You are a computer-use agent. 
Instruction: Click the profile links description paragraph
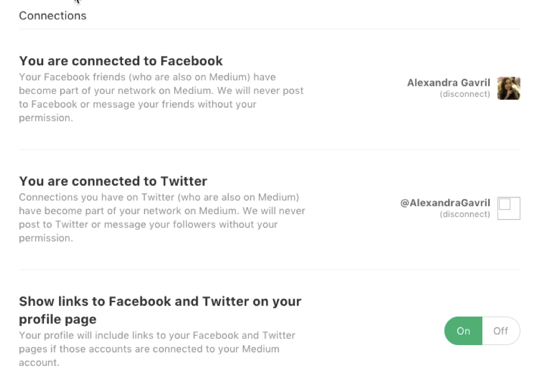tap(157, 349)
